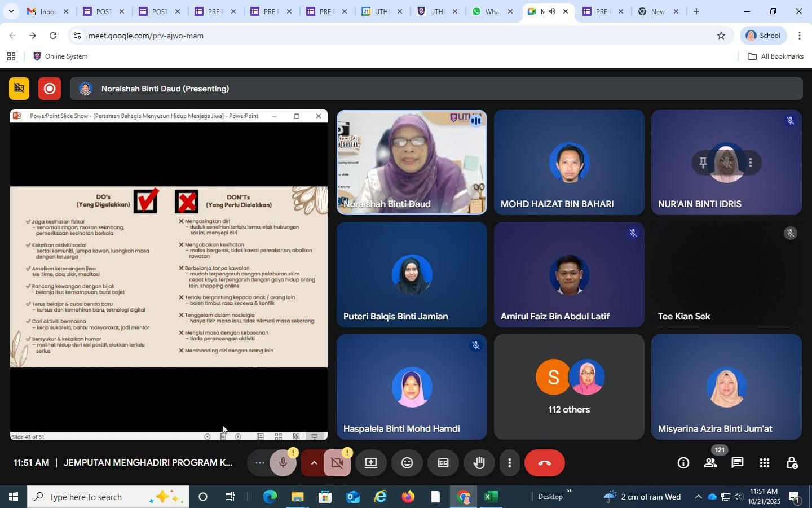
Task: Open the chat messages icon
Action: pyautogui.click(x=737, y=463)
